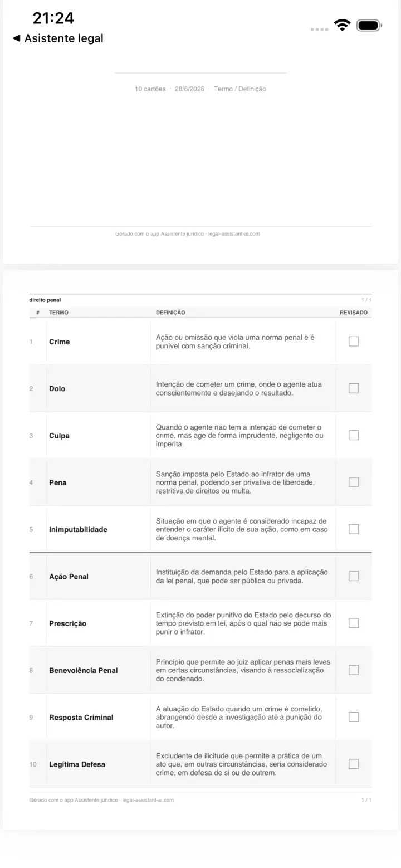Tap the DEFINIÇÃO column header
Viewport: 401px width, 868px height.
170,313
